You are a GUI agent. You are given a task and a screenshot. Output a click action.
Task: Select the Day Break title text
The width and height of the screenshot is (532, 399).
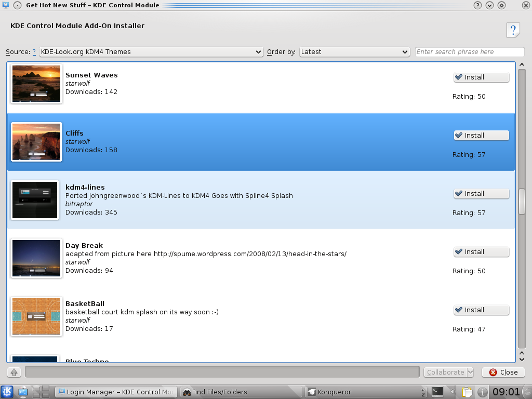coord(84,246)
